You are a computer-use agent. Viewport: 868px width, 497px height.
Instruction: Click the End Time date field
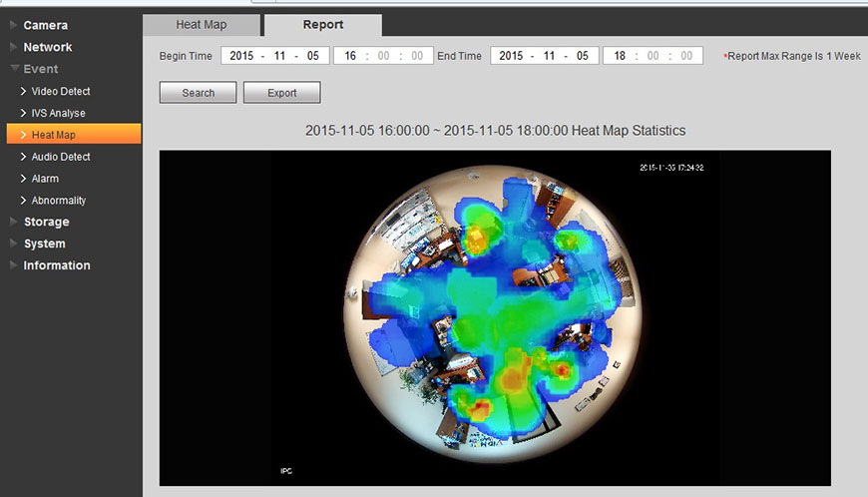coord(544,56)
